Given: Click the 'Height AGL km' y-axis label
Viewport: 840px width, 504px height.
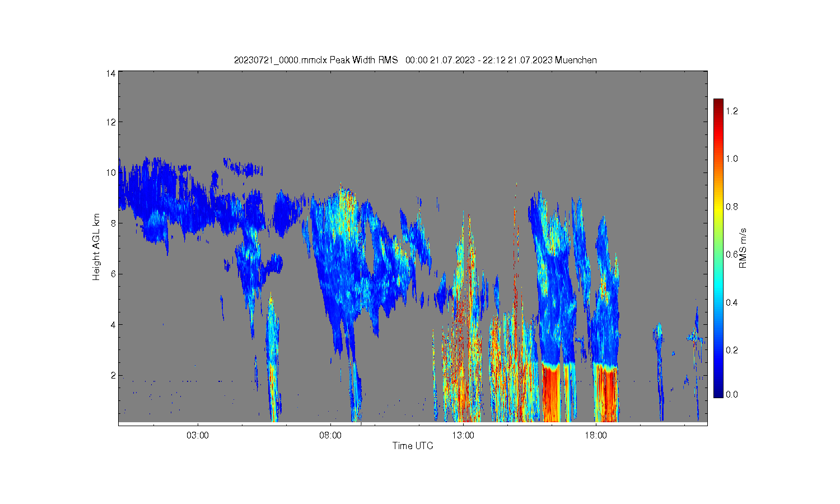Looking at the screenshot, I should coord(96,247).
